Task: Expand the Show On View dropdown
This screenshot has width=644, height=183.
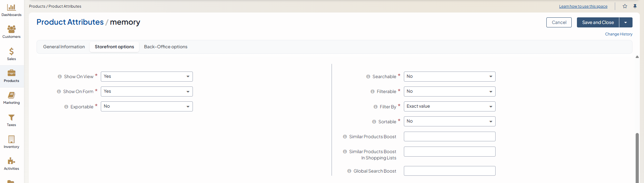Action: point(147,76)
